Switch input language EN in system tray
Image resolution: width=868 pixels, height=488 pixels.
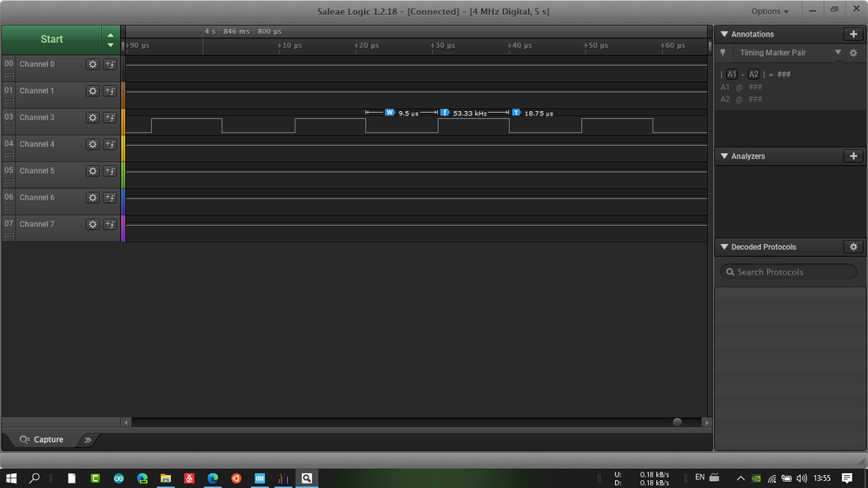(x=699, y=478)
